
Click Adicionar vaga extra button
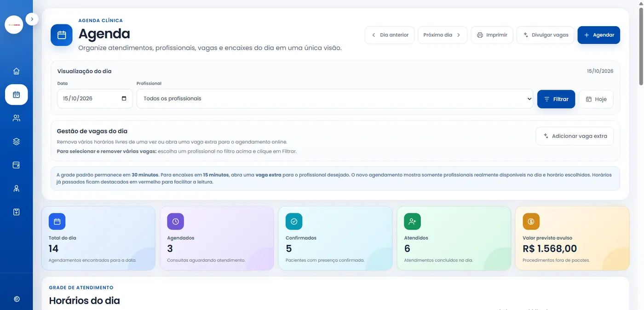(575, 136)
